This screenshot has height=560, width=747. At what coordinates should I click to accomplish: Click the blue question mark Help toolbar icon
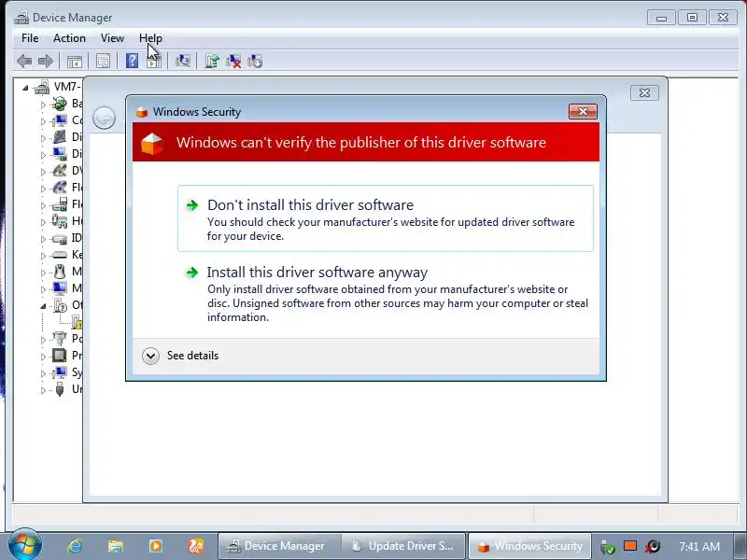tap(132, 61)
